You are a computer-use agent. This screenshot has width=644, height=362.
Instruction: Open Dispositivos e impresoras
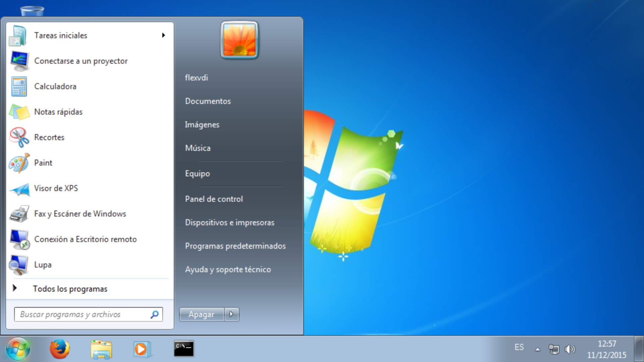[x=230, y=223]
